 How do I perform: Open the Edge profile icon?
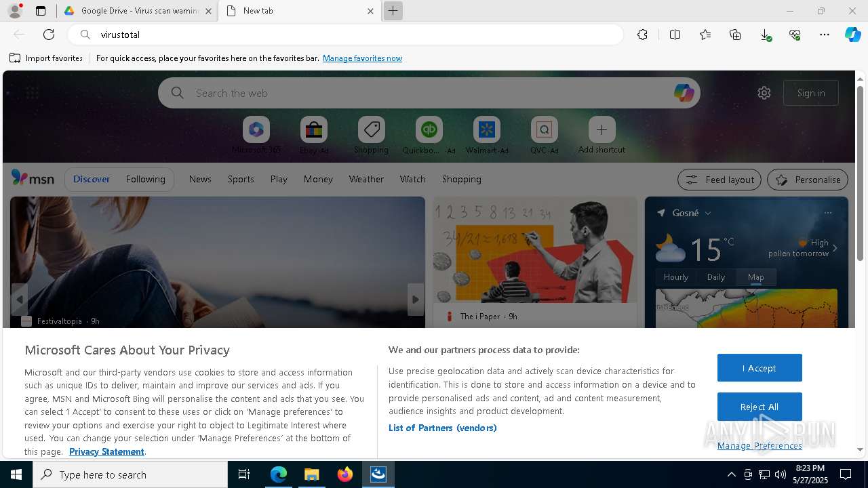coord(15,11)
